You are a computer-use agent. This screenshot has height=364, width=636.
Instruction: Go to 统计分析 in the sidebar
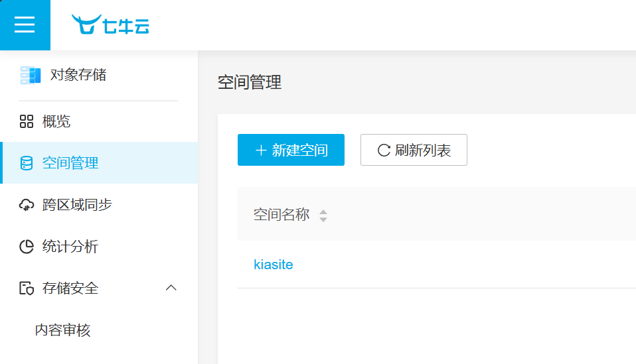click(x=70, y=247)
